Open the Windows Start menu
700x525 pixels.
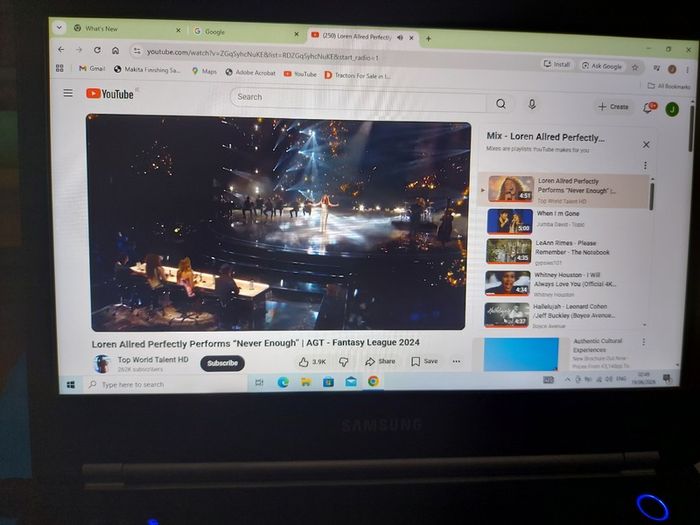[71, 384]
